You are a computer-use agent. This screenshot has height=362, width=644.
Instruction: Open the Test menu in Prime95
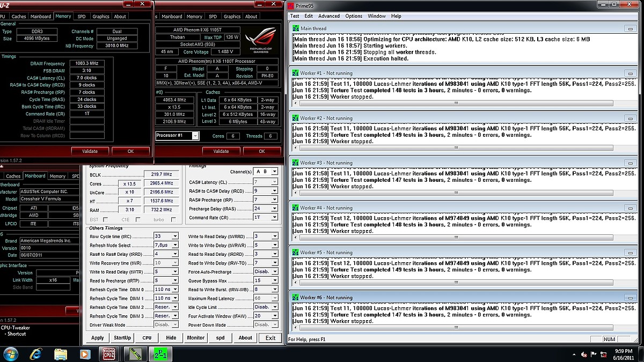(295, 16)
